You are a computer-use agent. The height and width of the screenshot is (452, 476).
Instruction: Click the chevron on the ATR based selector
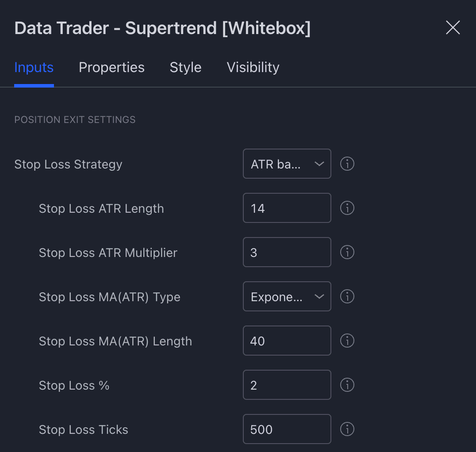point(319,164)
